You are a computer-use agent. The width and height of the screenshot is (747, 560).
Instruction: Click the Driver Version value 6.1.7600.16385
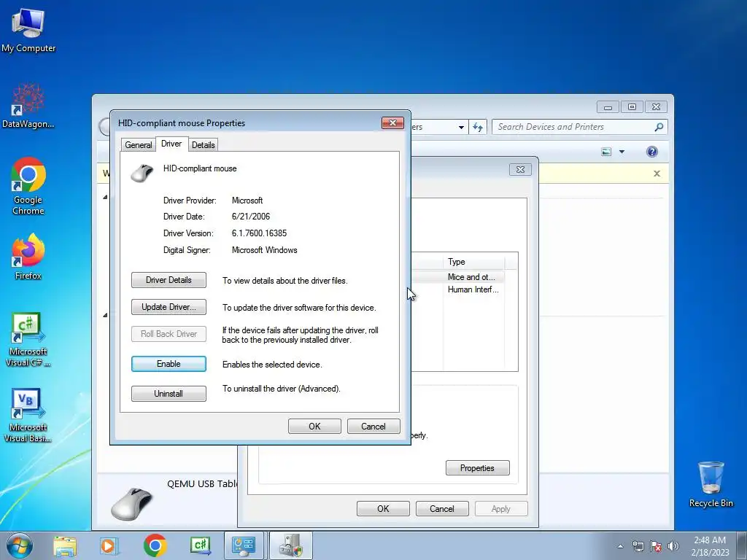pyautogui.click(x=259, y=233)
